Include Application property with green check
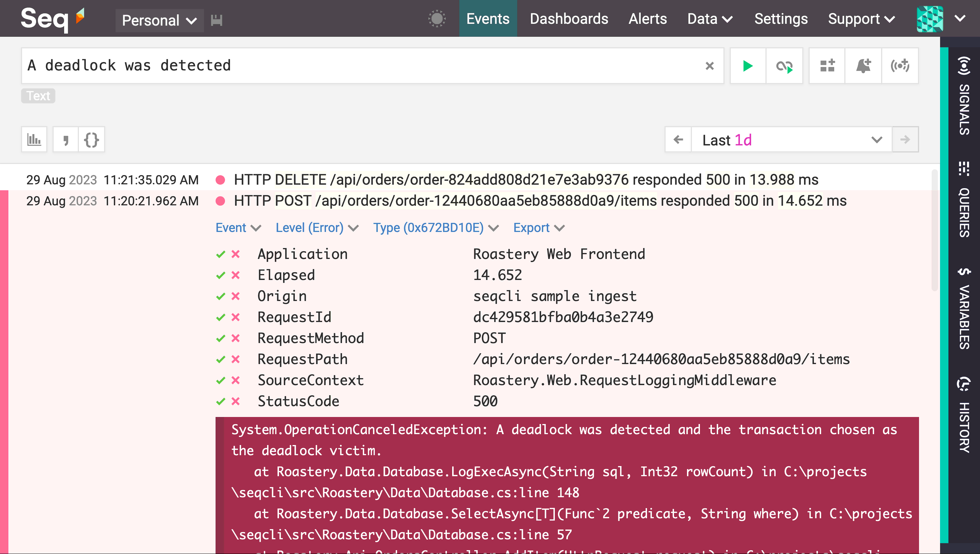 [221, 254]
